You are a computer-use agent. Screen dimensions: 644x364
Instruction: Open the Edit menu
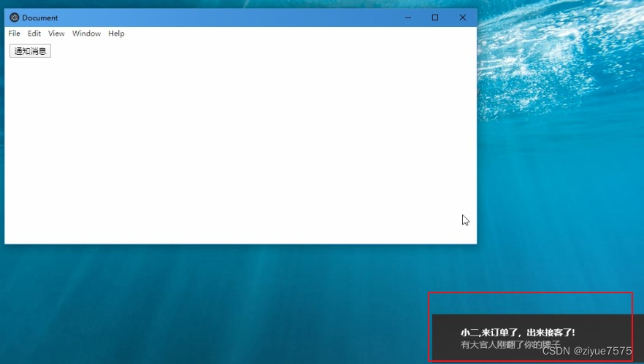(34, 34)
